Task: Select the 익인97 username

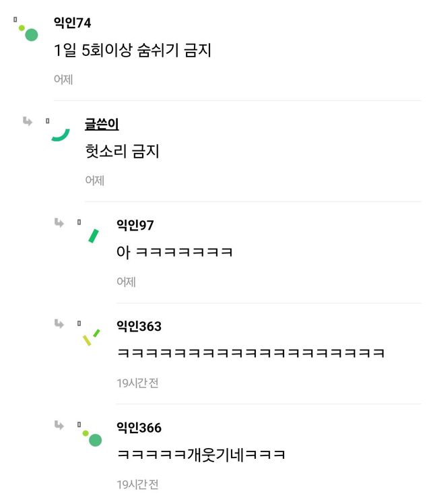Action: click(x=135, y=225)
